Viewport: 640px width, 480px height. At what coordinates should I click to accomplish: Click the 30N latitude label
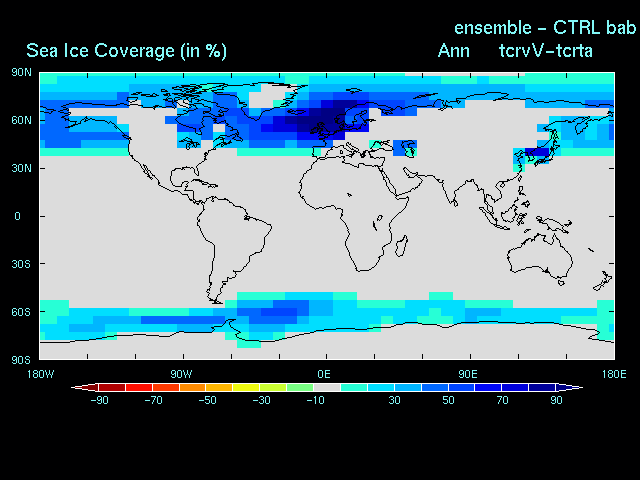pyautogui.click(x=21, y=168)
